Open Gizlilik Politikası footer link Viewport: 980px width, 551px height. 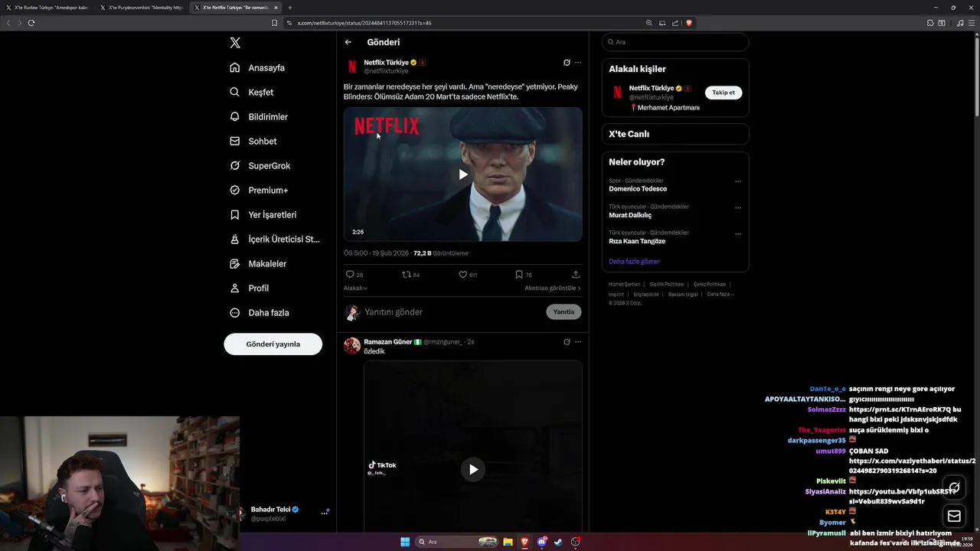[x=667, y=284]
